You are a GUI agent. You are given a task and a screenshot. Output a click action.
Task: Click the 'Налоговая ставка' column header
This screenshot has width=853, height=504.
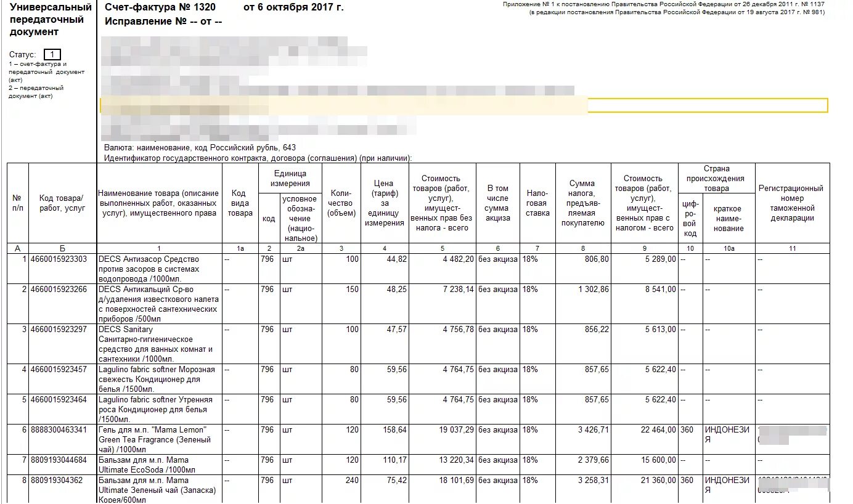537,203
